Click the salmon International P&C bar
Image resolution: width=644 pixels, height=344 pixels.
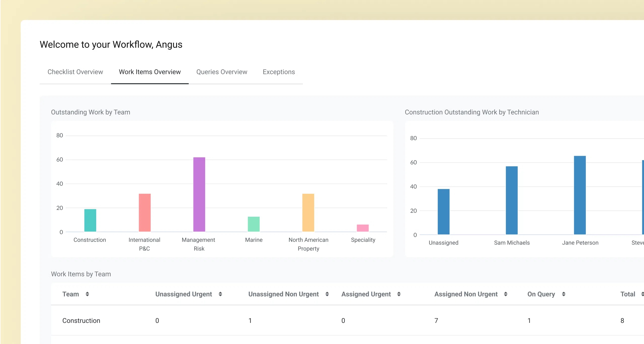[145, 213]
